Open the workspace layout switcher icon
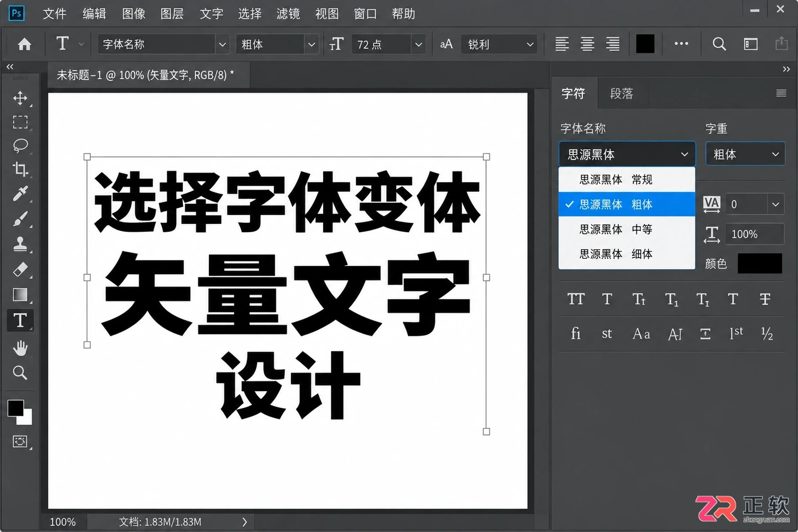 click(751, 44)
